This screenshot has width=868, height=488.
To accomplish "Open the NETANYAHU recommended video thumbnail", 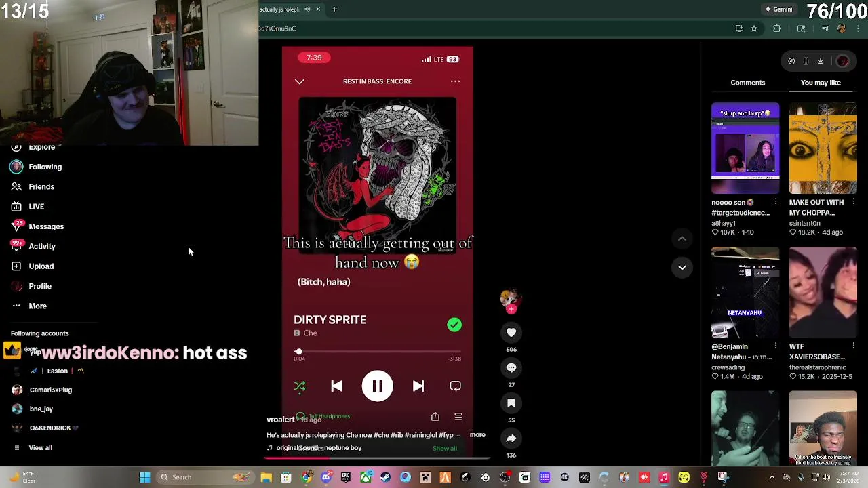I will (745, 293).
